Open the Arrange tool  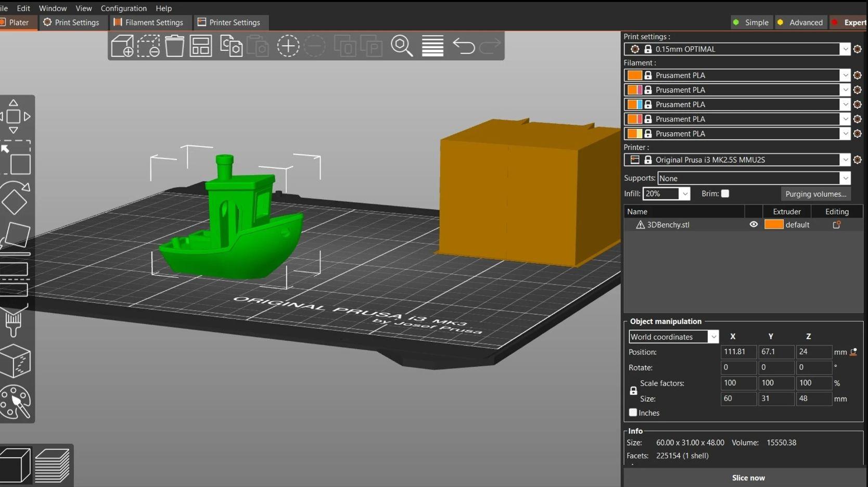(x=200, y=46)
